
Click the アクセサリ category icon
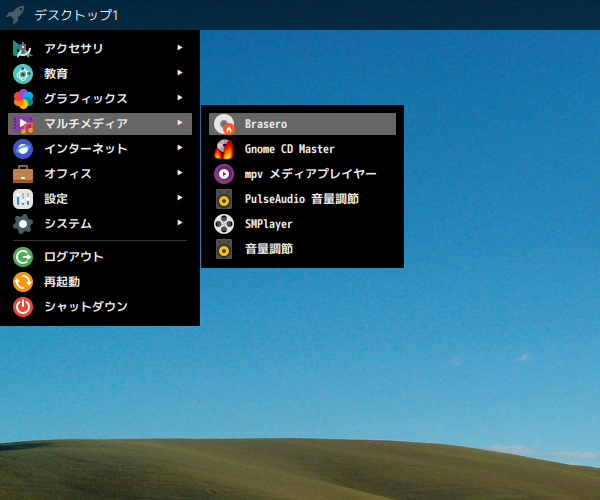(23, 49)
